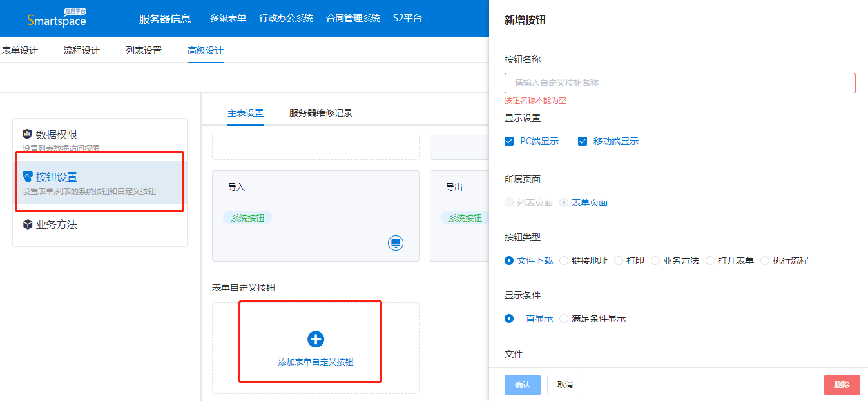Click the 所属页面 label

pos(523,179)
